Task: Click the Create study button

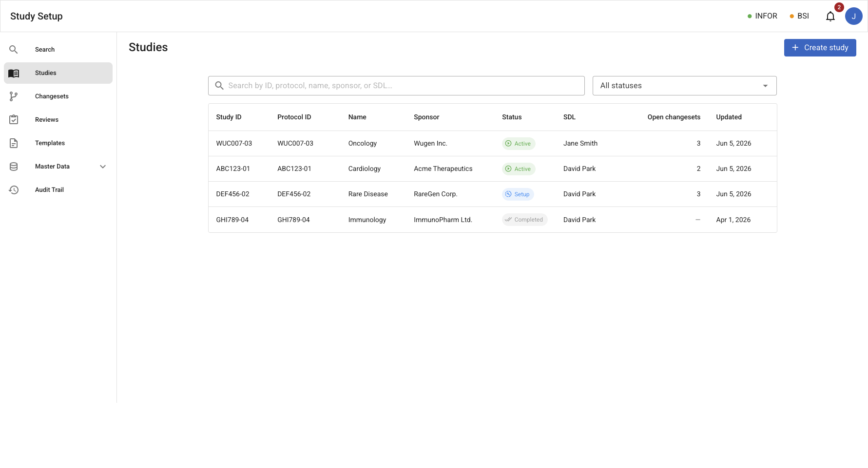Action: (x=820, y=48)
